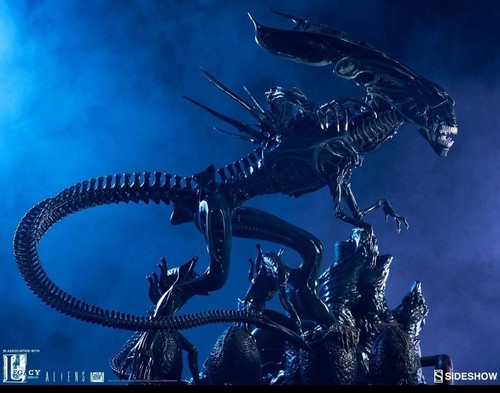500x393 pixels.
Task: Click the 'IN ASSOCIATION WITH' text
Action: [x=21, y=351]
